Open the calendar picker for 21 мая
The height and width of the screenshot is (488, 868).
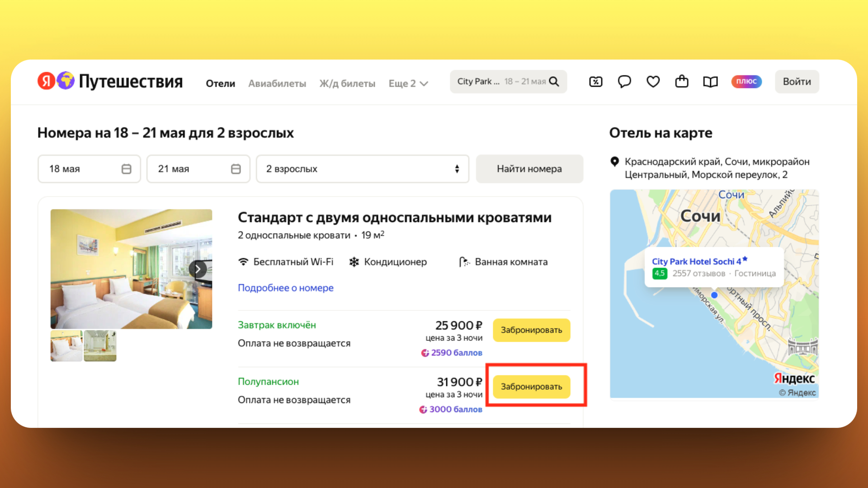point(236,169)
